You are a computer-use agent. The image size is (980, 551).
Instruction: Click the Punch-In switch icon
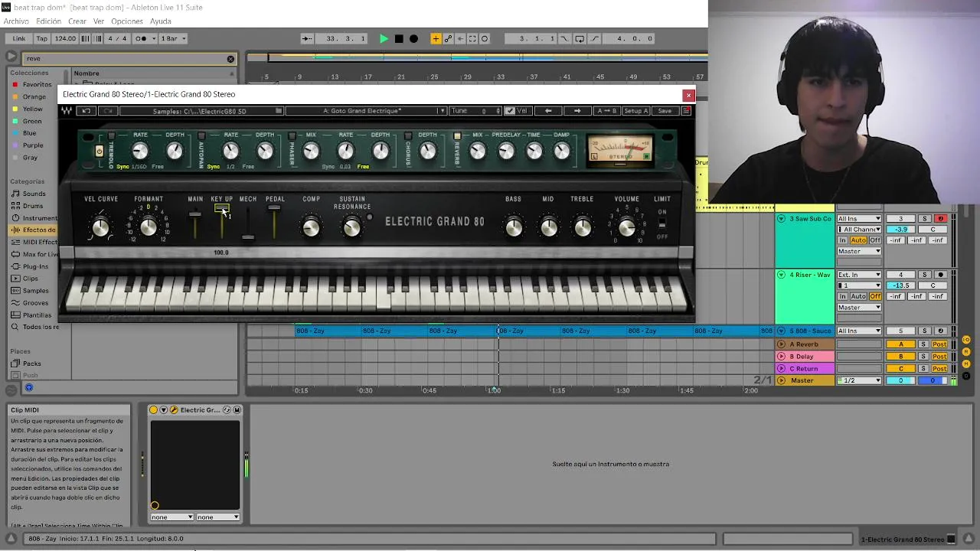coord(564,38)
